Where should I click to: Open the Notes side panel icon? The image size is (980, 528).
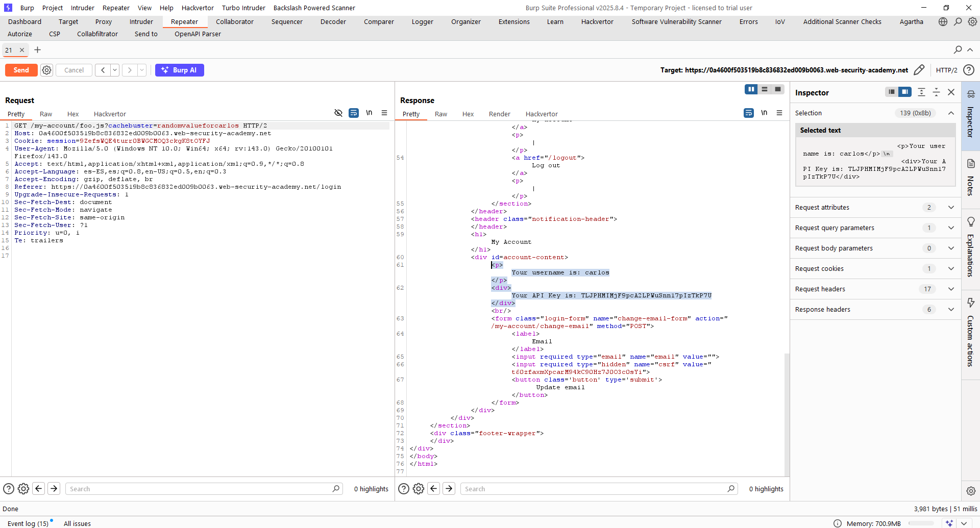970,177
